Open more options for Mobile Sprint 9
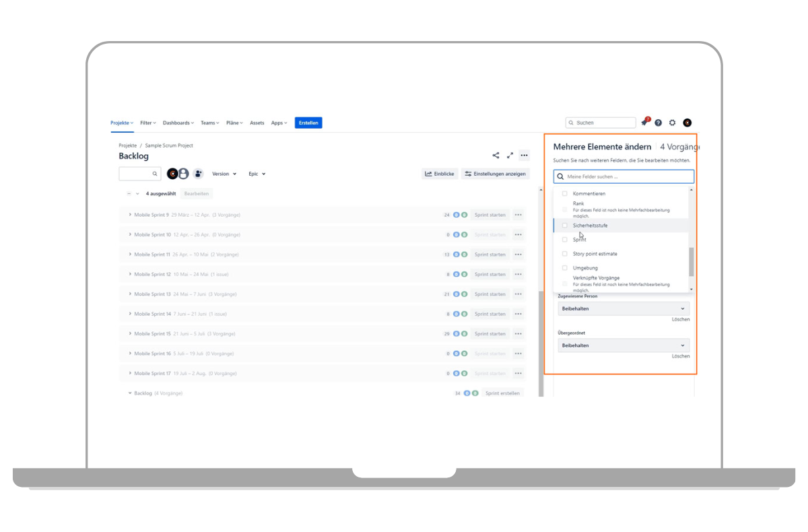The width and height of the screenshot is (808, 532). click(x=518, y=215)
